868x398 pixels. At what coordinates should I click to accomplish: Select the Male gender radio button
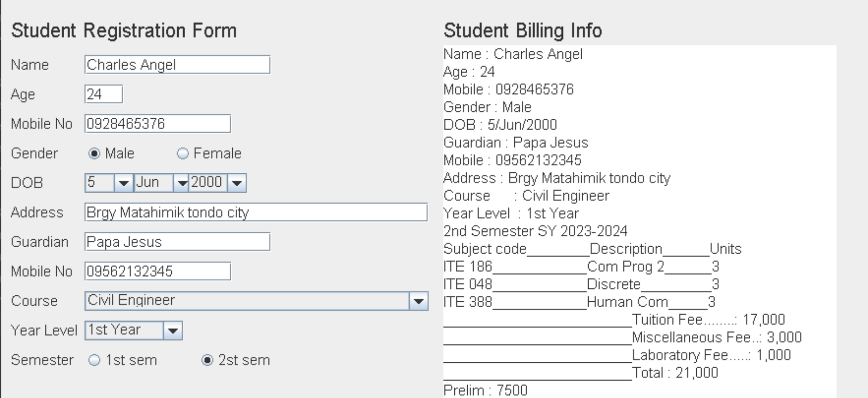click(94, 154)
